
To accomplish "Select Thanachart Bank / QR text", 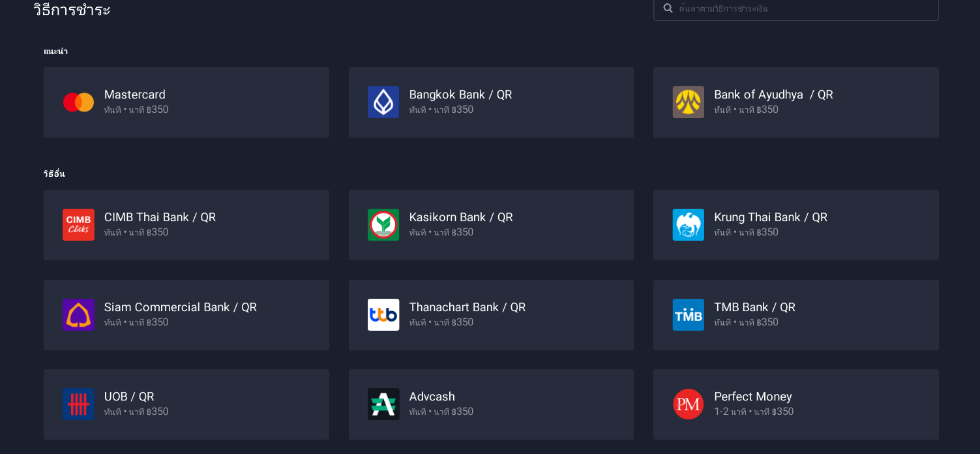I will [467, 307].
